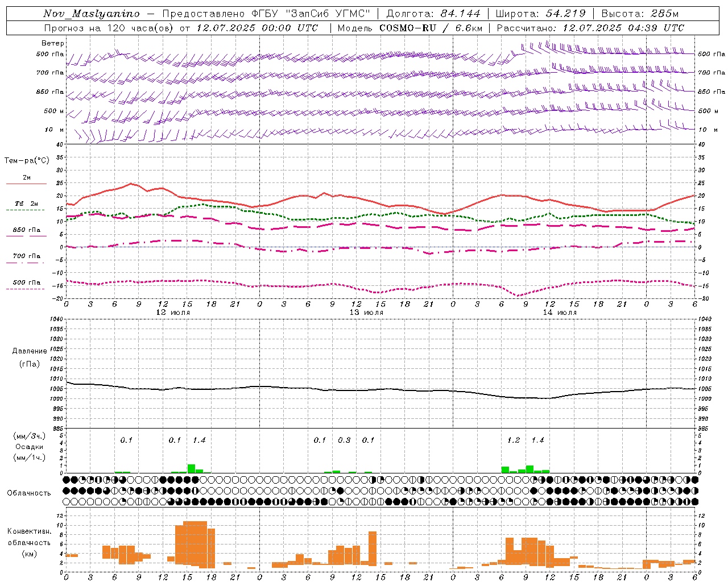Click the date label 14 июля

coord(560,312)
